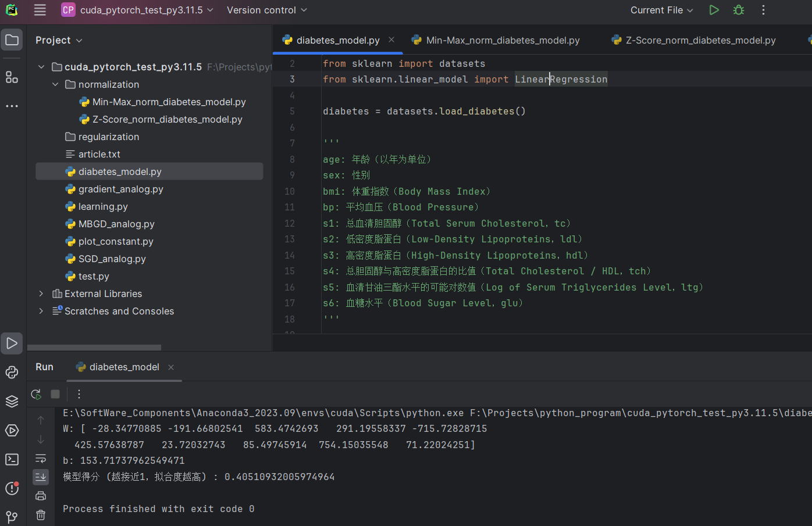This screenshot has height=526, width=812.
Task: Select plot_constant.py file
Action: click(109, 241)
